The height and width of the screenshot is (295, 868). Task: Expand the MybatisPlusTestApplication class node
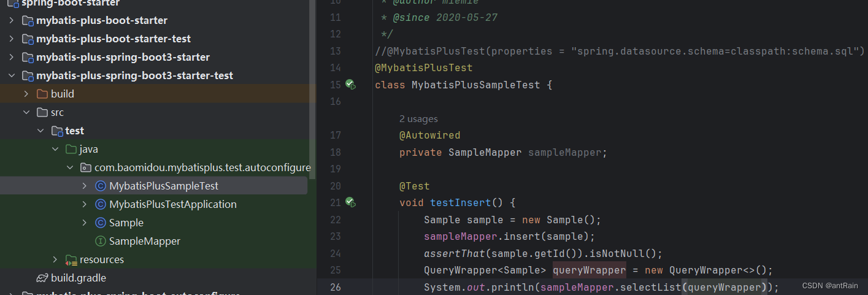tap(85, 204)
